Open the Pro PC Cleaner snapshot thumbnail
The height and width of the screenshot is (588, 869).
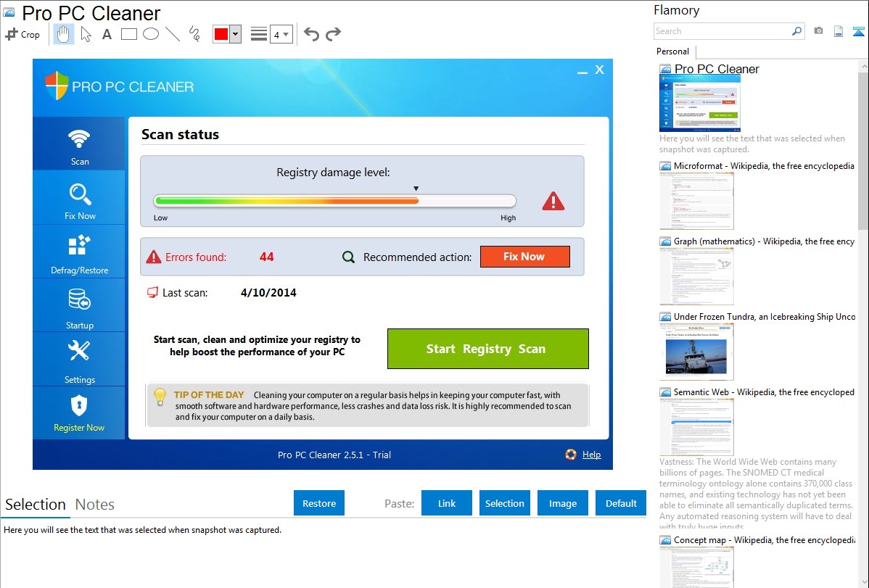pyautogui.click(x=700, y=104)
